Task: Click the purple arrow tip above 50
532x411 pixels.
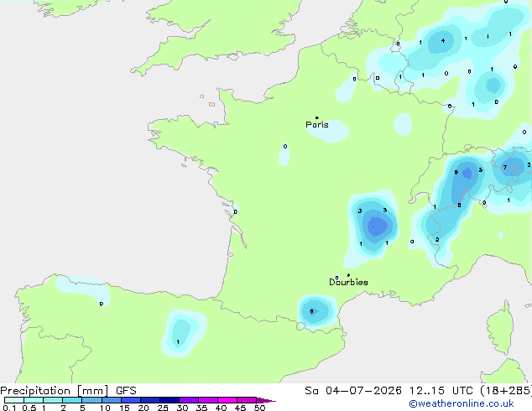Action: click(x=266, y=400)
